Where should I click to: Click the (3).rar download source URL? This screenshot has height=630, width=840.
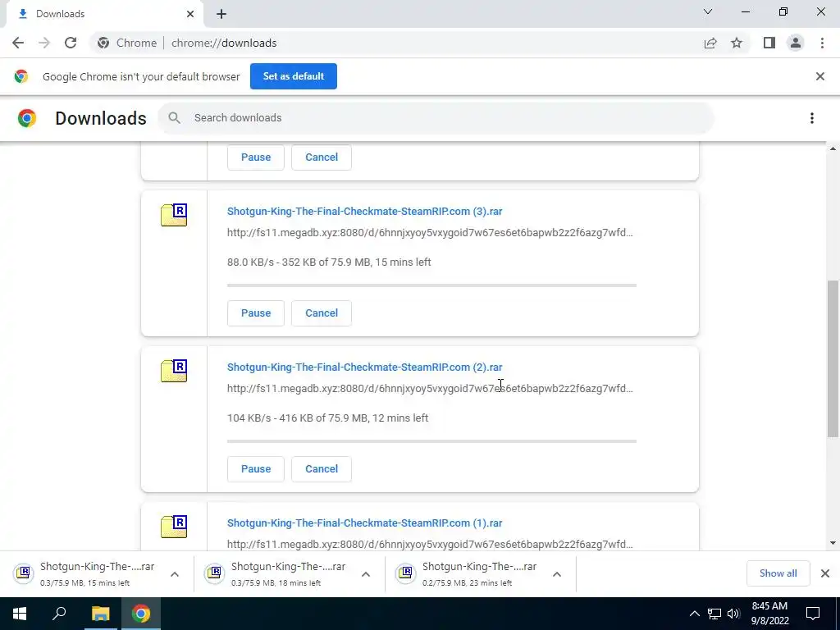430,232
